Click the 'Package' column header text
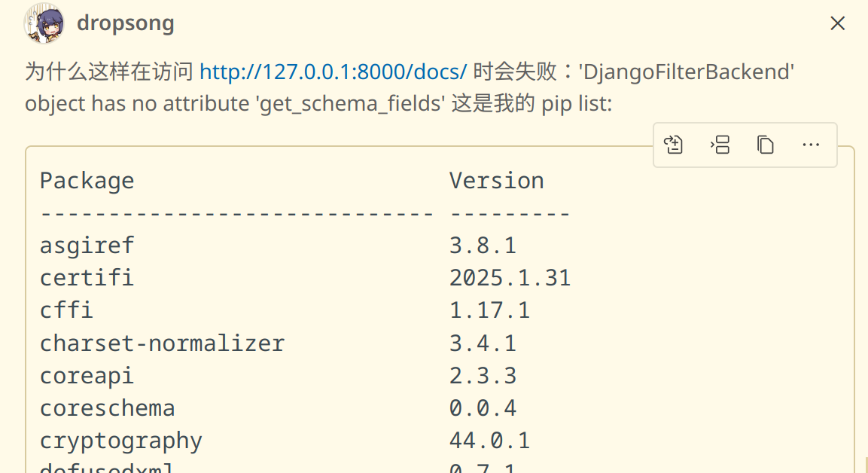The height and width of the screenshot is (473, 868). [x=87, y=181]
